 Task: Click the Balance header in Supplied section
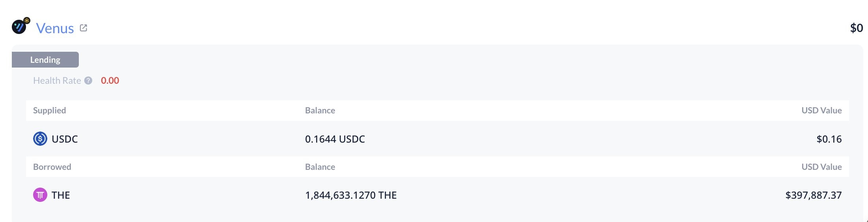coord(320,111)
